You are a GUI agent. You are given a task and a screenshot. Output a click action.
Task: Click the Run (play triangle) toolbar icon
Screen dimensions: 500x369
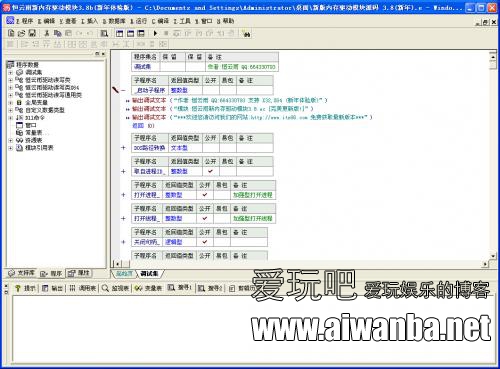(x=155, y=33)
